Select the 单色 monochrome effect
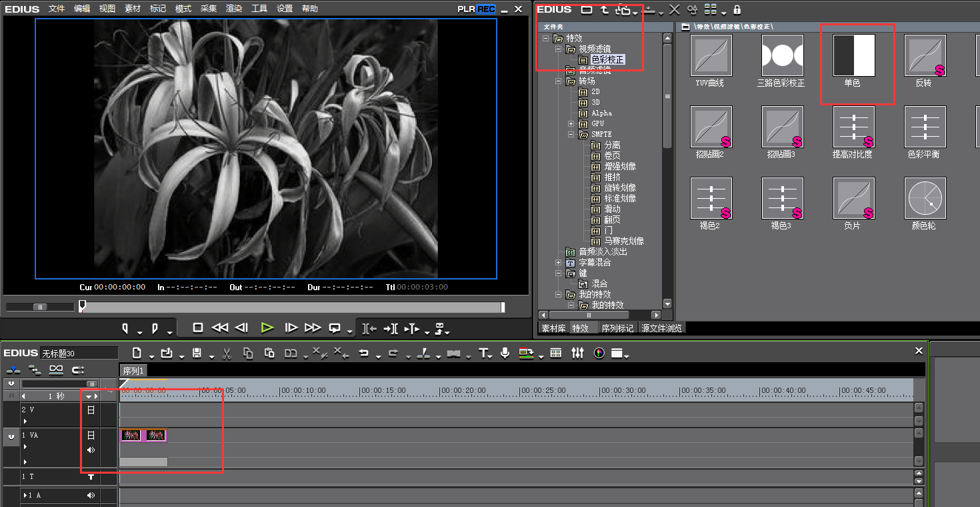This screenshot has height=507, width=980. (x=854, y=55)
